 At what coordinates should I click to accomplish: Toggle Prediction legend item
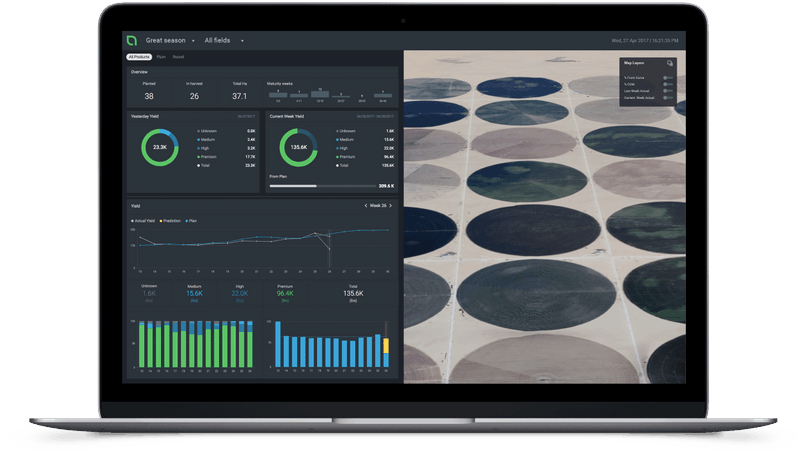pos(170,221)
